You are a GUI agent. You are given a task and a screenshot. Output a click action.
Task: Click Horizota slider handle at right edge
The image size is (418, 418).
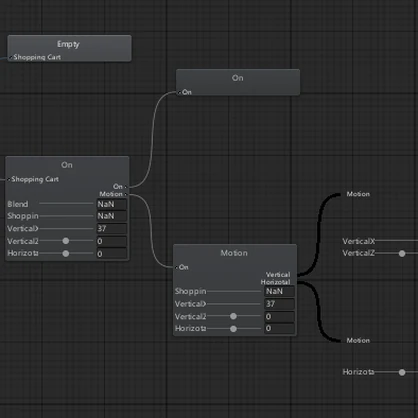pyautogui.click(x=402, y=372)
